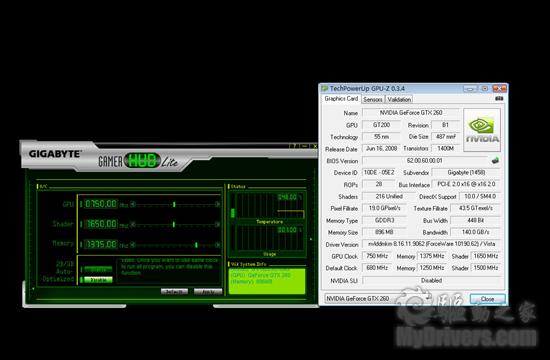Click the Name field NVIDIA GeForce GTX 260
The width and height of the screenshot is (550, 360).
(x=410, y=113)
